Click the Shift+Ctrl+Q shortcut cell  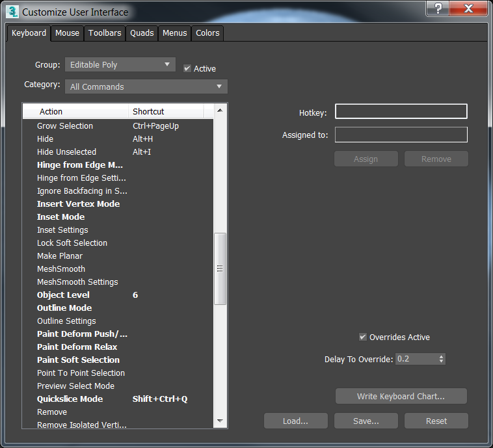click(160, 399)
